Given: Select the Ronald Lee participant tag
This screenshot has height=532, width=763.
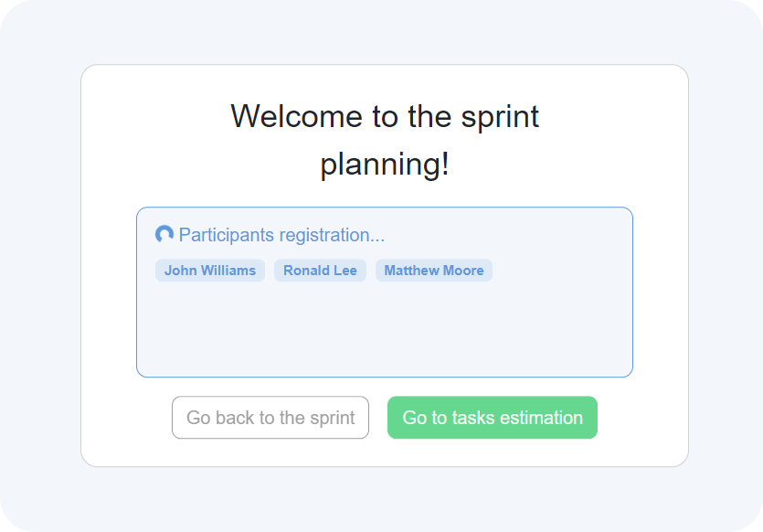Looking at the screenshot, I should pyautogui.click(x=320, y=271).
